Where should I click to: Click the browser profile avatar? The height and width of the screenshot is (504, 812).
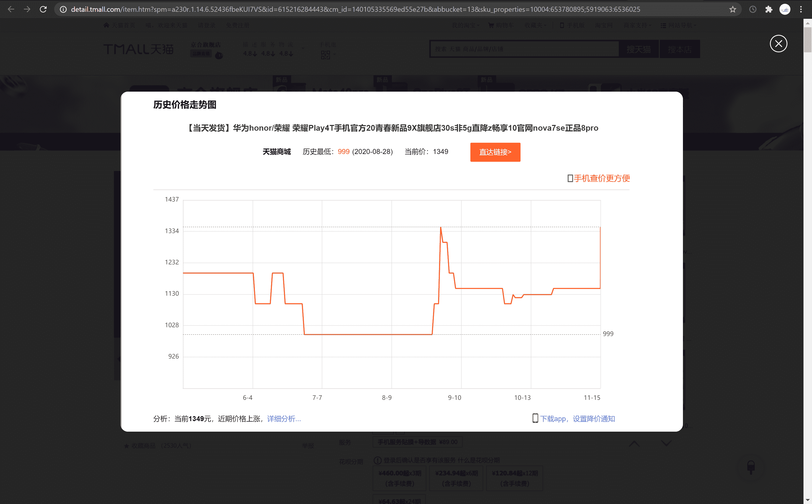[784, 9]
